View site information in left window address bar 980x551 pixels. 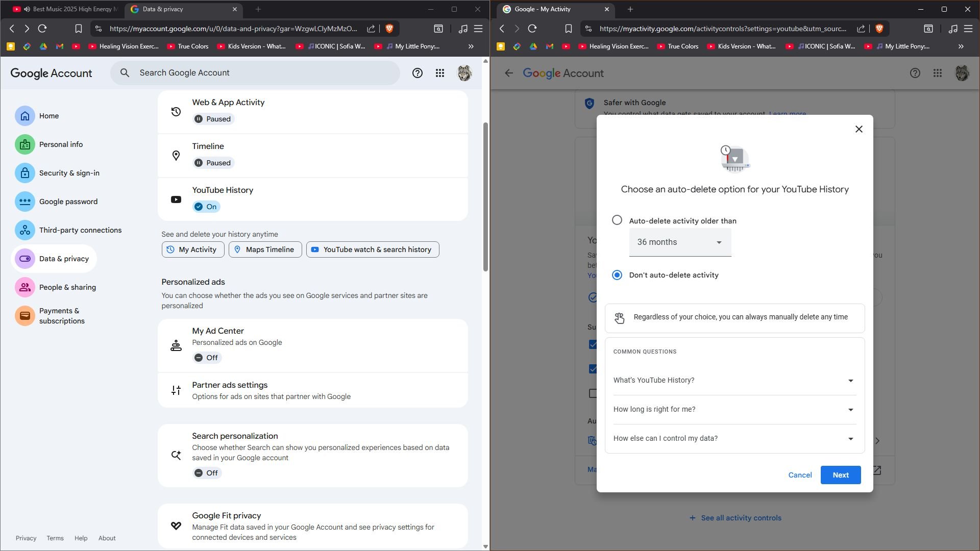click(x=99, y=29)
